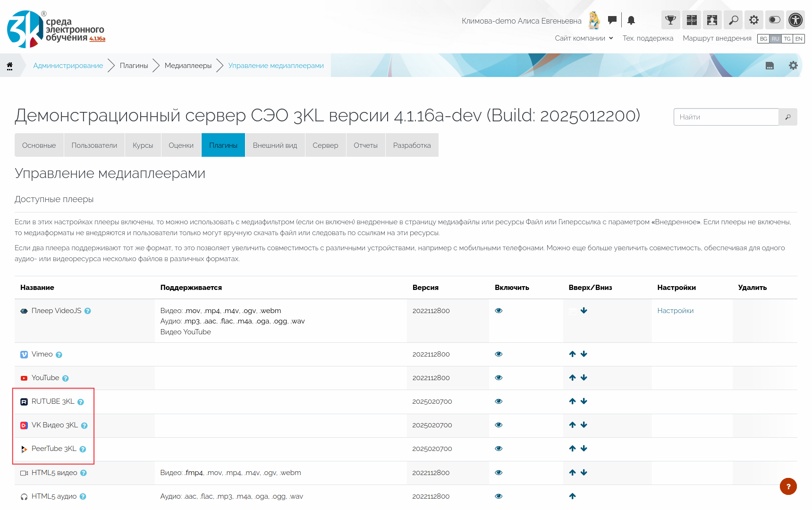
Task: Open the magnifier search icon in header
Action: click(733, 20)
